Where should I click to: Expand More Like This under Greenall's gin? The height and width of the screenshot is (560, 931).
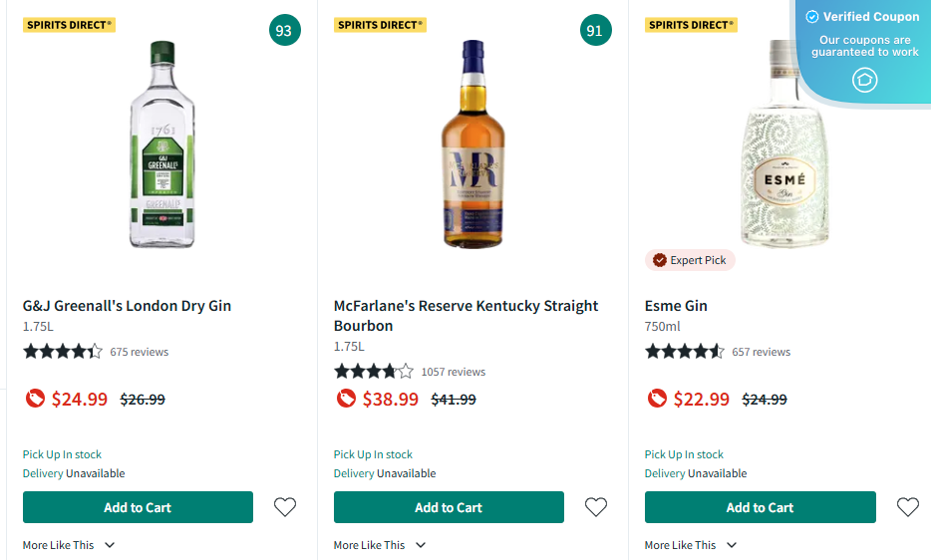[69, 545]
